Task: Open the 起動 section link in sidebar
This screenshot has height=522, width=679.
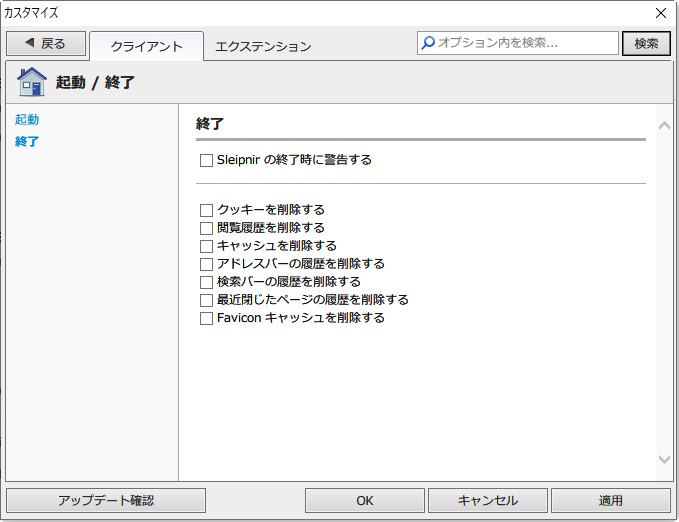Action: point(27,120)
